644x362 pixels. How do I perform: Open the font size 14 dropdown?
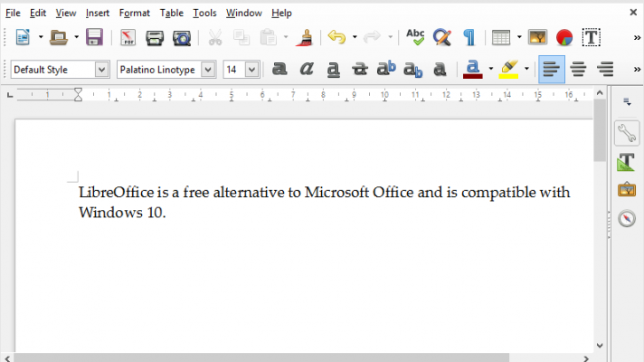(x=251, y=70)
